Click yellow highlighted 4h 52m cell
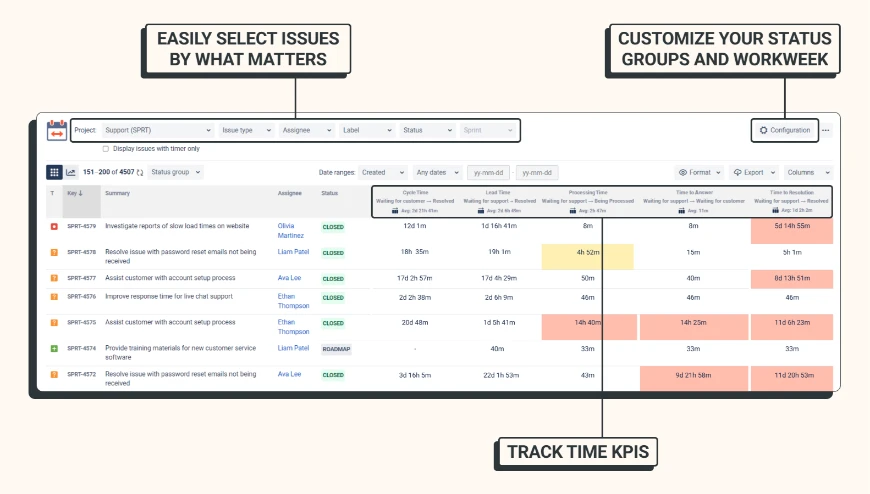This screenshot has height=494, width=870. pos(588,257)
